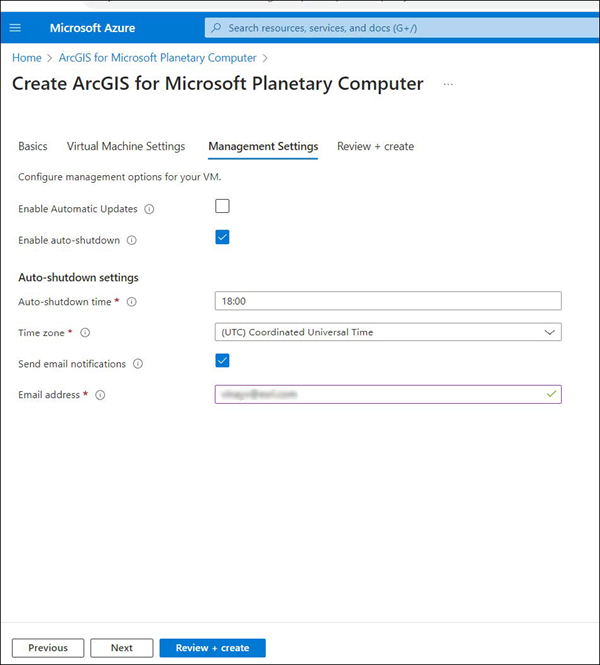The width and height of the screenshot is (600, 665).
Task: Show info for Enable auto-shutdown
Action: point(132,240)
